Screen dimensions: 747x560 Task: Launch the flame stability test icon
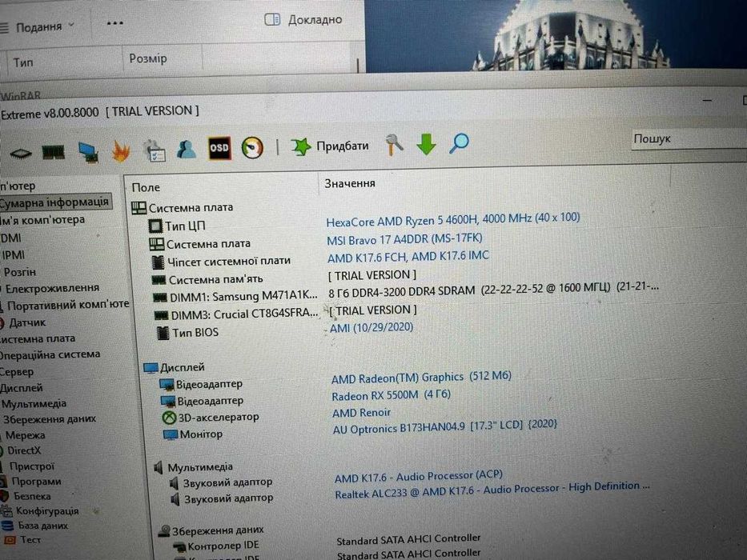tap(121, 152)
